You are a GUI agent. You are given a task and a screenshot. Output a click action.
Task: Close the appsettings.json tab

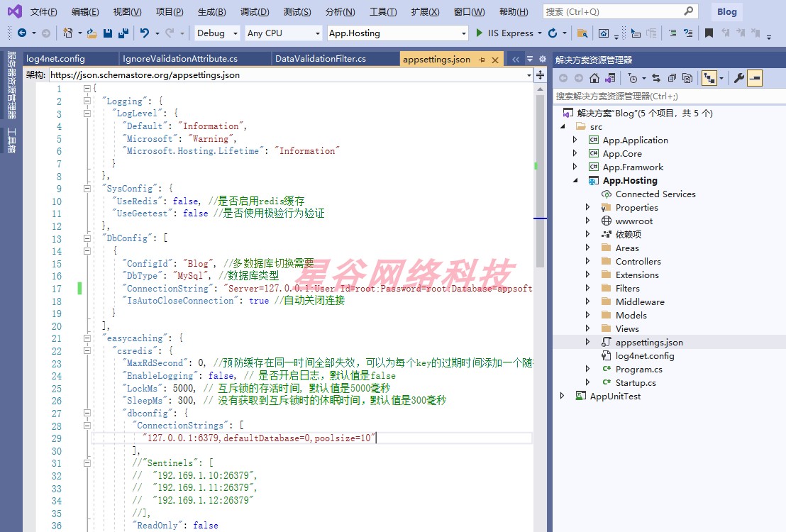tap(495, 60)
